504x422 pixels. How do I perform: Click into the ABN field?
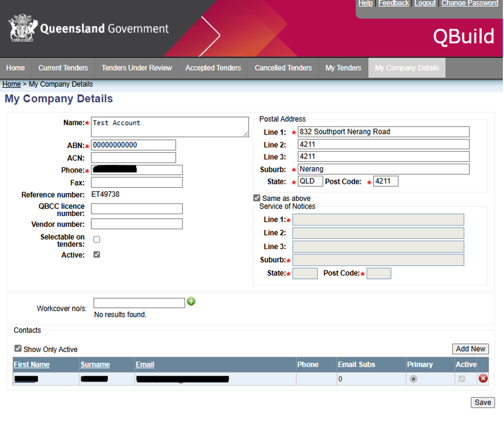coord(133,145)
